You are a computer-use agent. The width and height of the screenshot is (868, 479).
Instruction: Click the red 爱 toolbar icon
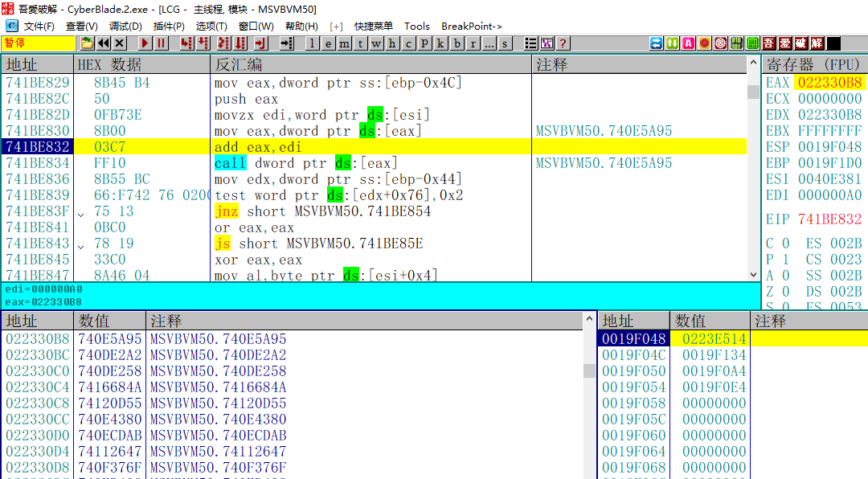click(x=784, y=43)
